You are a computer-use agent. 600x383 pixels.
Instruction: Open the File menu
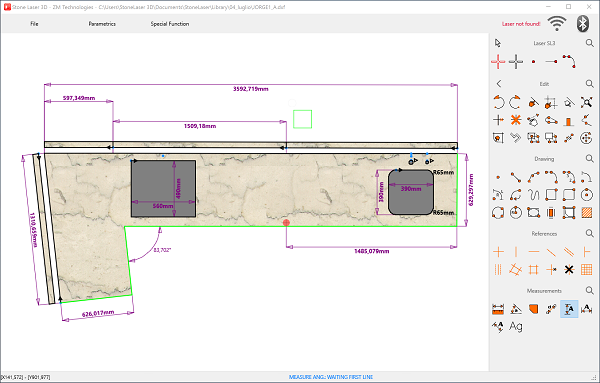point(34,24)
